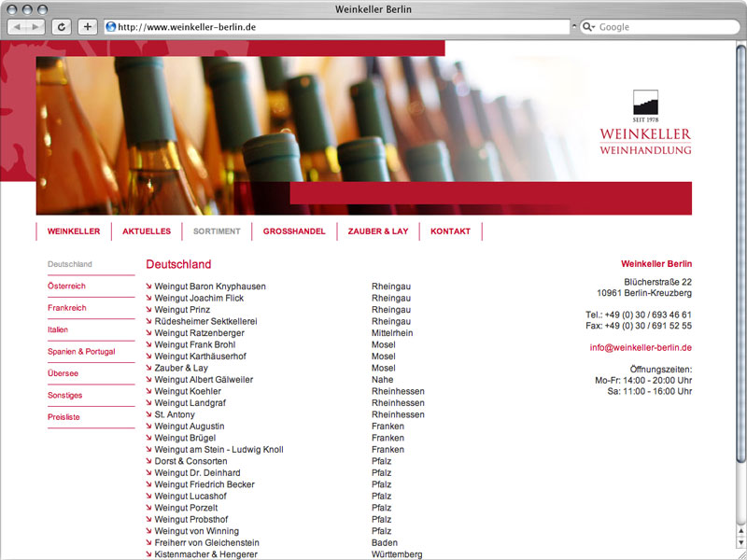Open Weingut Augustin link
Image resolution: width=747 pixels, height=560 pixels.
[x=190, y=427]
